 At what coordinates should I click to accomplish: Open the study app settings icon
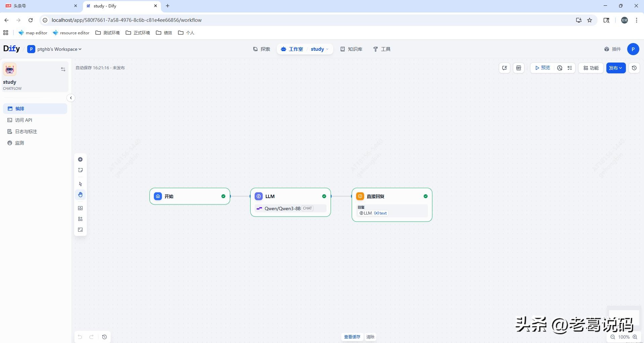pyautogui.click(x=63, y=69)
